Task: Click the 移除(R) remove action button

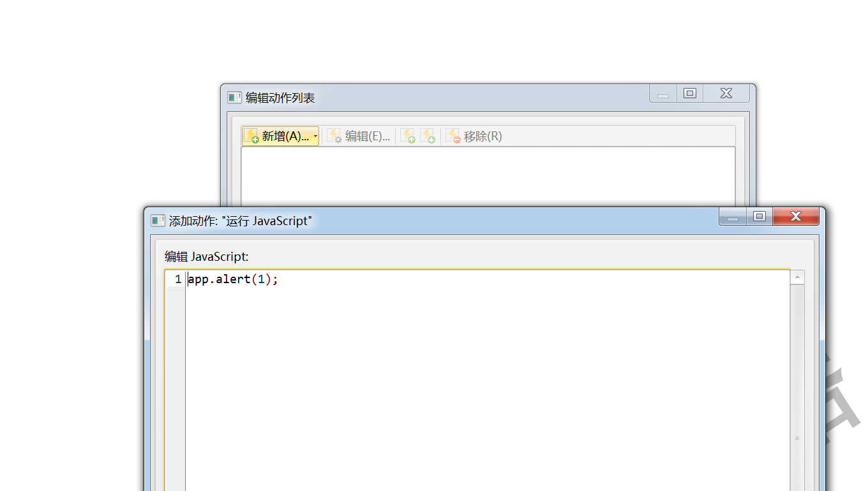Action: pyautogui.click(x=474, y=136)
